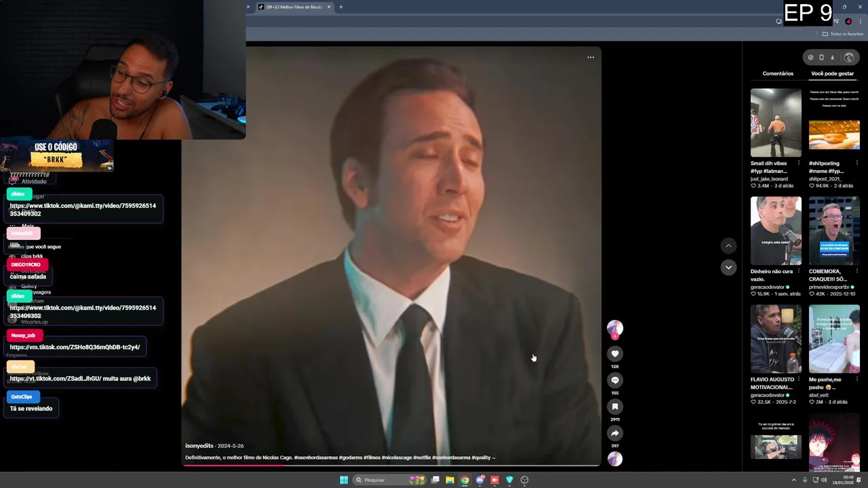Open the video's three-dot options menu

tap(591, 58)
